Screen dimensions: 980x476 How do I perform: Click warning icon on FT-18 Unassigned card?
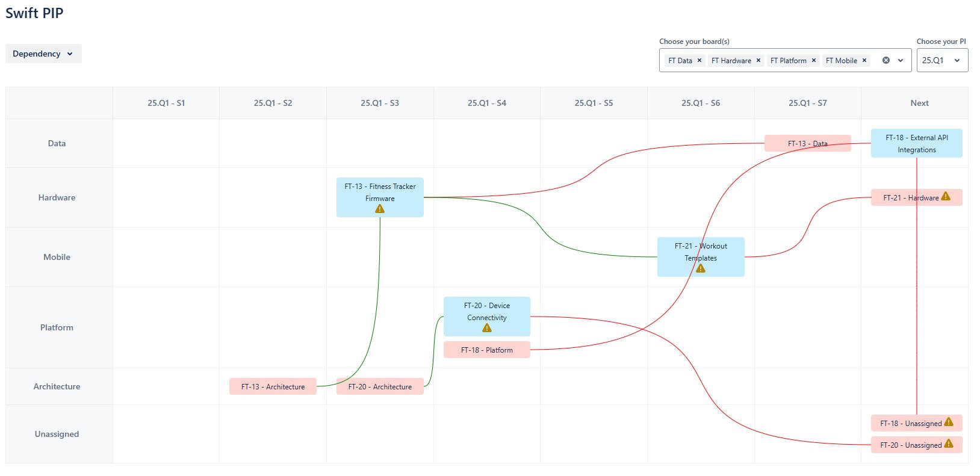pos(949,422)
